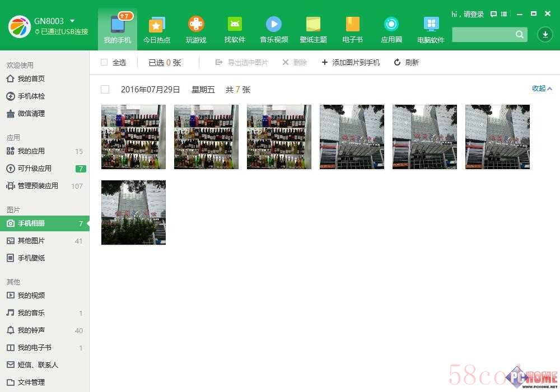Click the 删除 button
The image size is (560, 392).
point(295,63)
